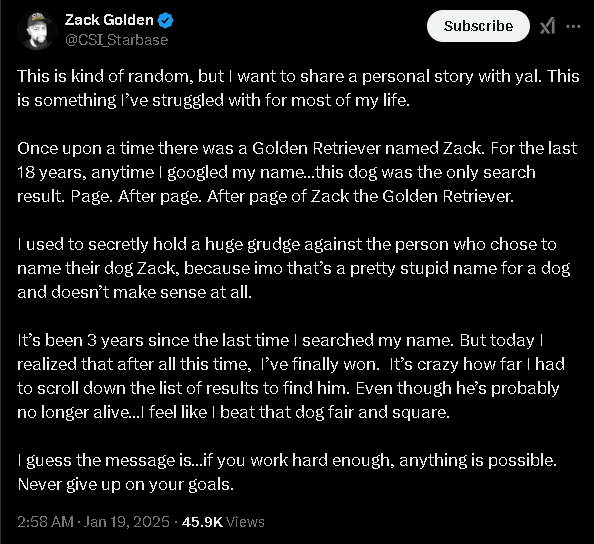This screenshot has height=544, width=594.
Task: Click the Views label
Action: pos(245,522)
